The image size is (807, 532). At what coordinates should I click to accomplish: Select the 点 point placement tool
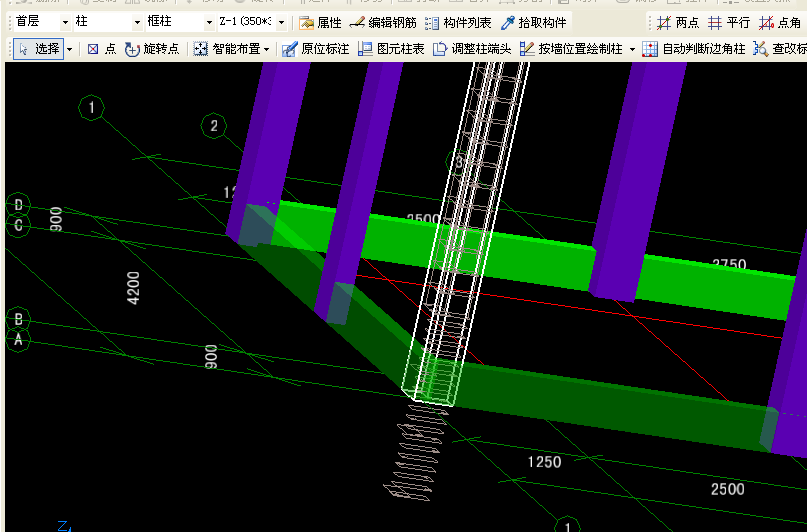click(101, 49)
